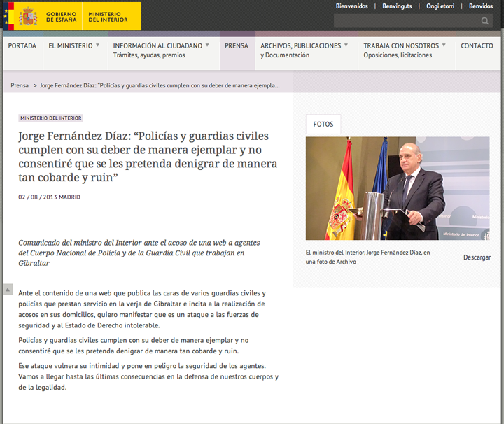The image size is (504, 424).
Task: Expand Archivos, Publicaciones dropdown arrow
Action: (346, 45)
